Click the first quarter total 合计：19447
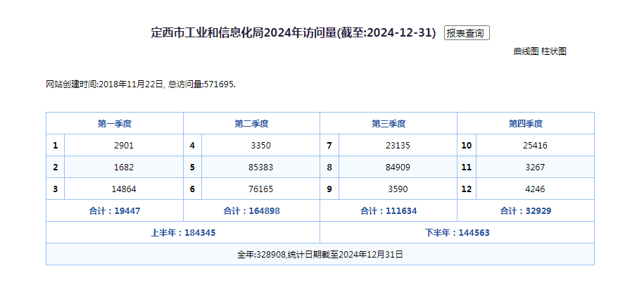The width and height of the screenshot is (644, 297). point(115,211)
